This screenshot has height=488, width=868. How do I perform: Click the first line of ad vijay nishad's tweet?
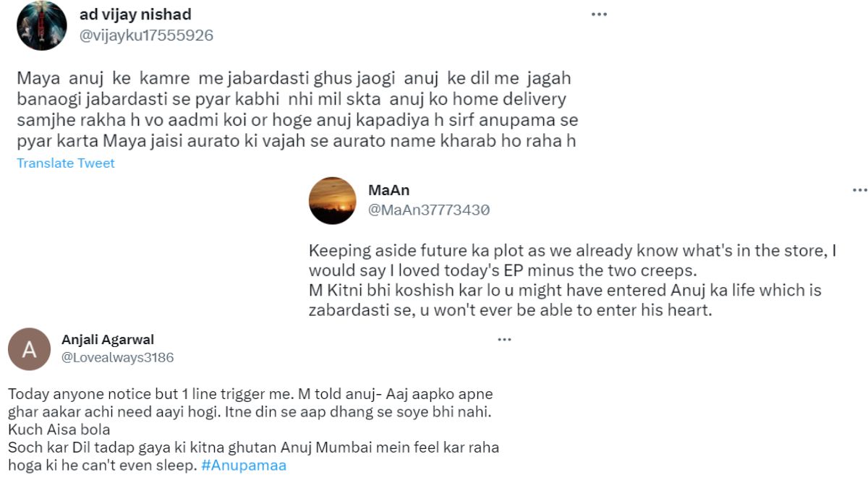[x=289, y=78]
